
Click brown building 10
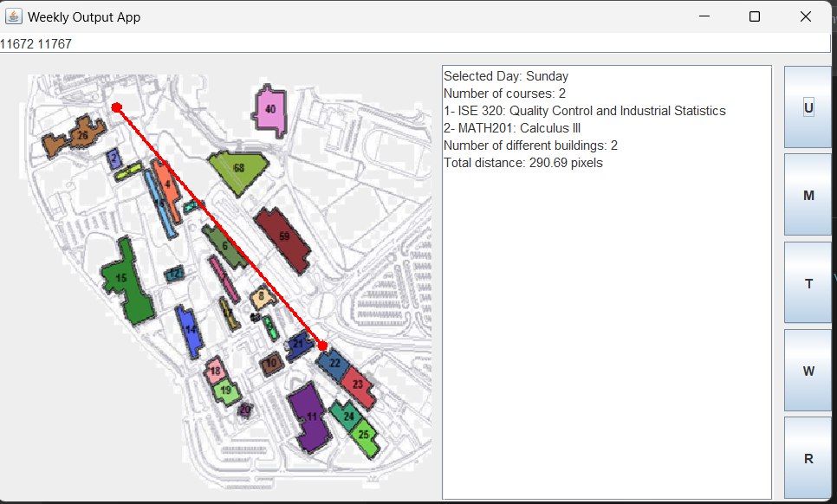coord(271,364)
